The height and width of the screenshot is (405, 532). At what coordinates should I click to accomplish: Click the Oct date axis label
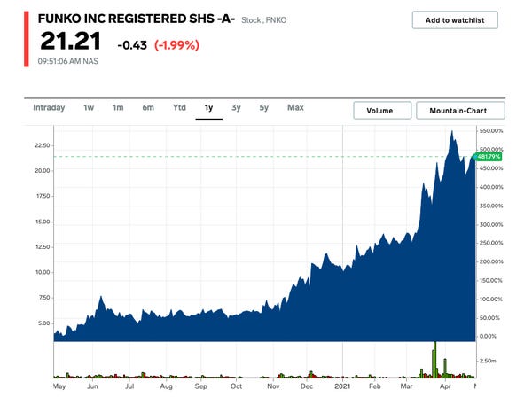[236, 386]
